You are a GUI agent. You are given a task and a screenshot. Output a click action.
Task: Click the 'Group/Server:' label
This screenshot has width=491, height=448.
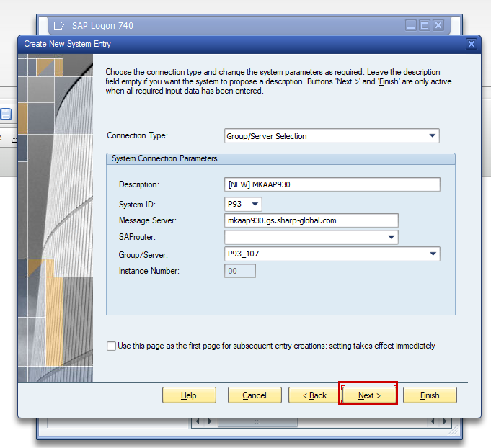(x=143, y=255)
